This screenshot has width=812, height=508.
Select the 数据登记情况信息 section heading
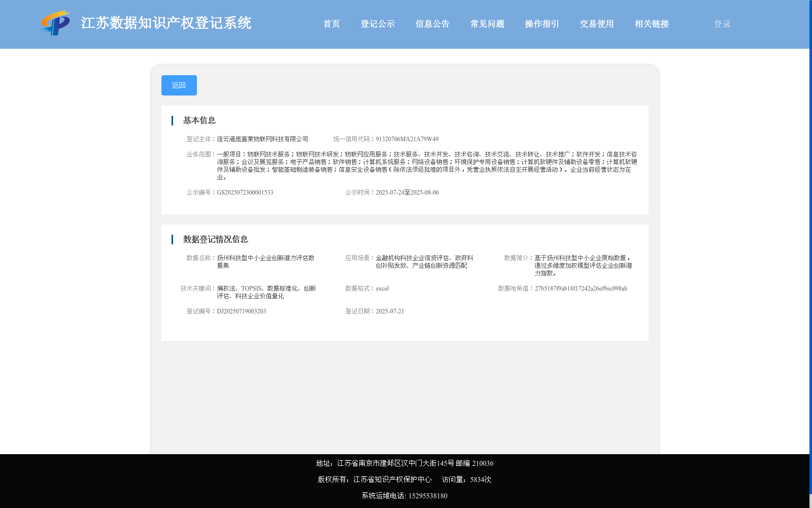point(216,239)
